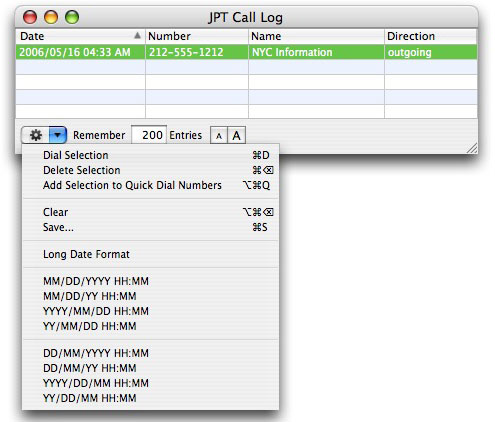Increase font size with large A button
This screenshot has height=422, width=495.
pos(236,136)
